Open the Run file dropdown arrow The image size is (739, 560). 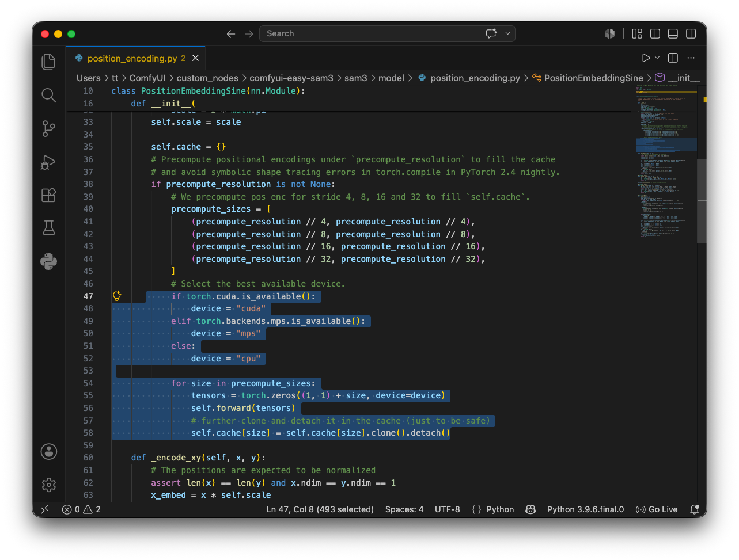pos(657,58)
